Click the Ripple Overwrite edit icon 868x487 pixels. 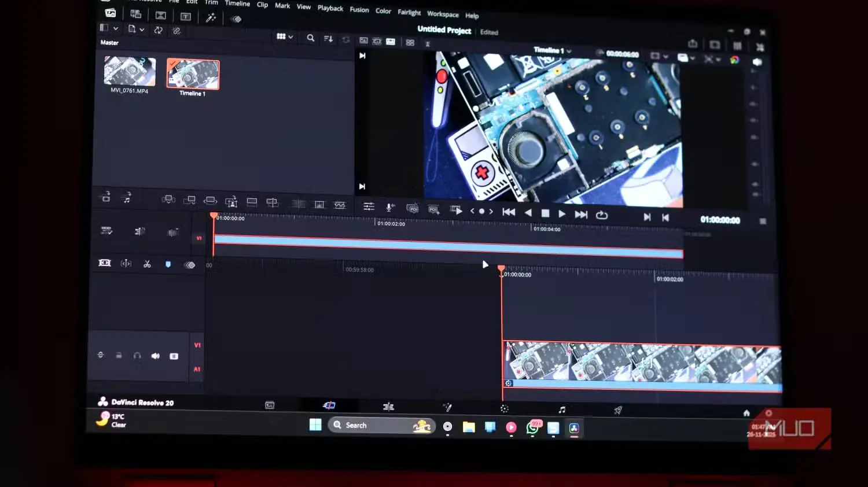pos(210,201)
